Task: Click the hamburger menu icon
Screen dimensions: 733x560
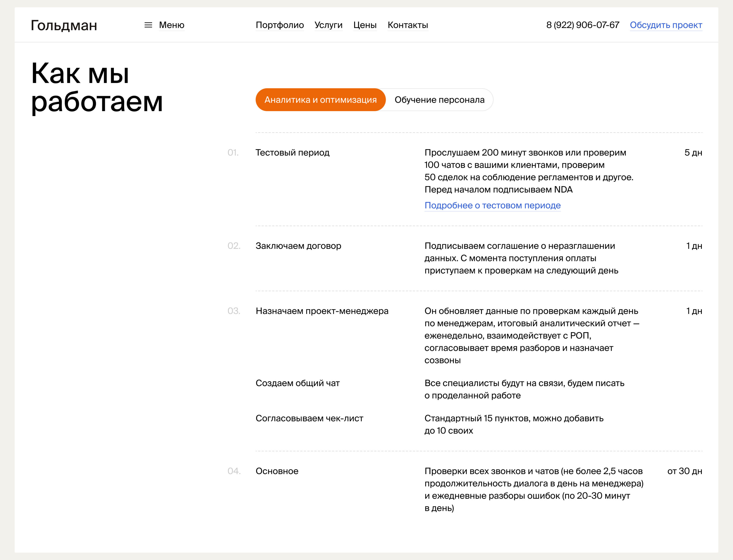Action: coord(148,25)
